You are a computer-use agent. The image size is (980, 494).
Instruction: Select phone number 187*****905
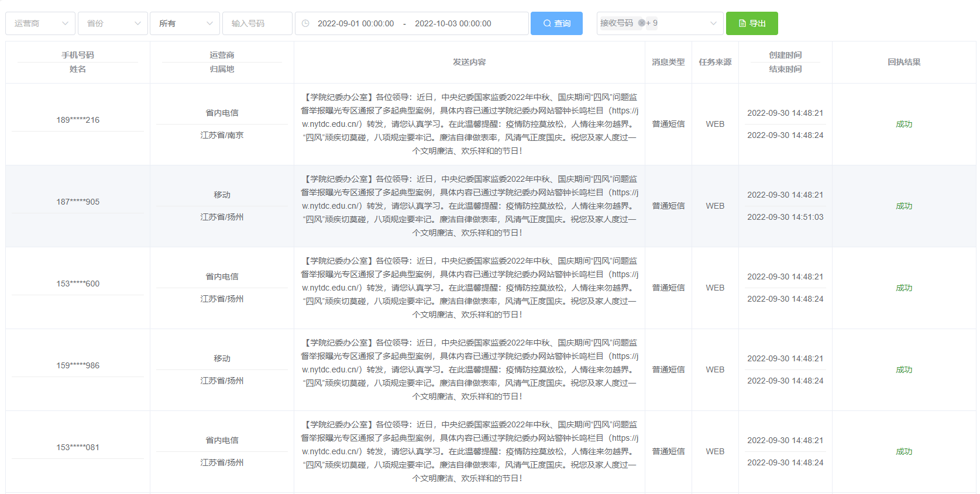coord(78,202)
